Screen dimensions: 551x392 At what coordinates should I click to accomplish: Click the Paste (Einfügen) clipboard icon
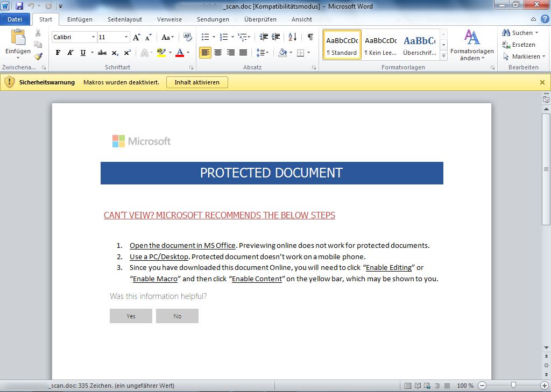pyautogui.click(x=18, y=37)
